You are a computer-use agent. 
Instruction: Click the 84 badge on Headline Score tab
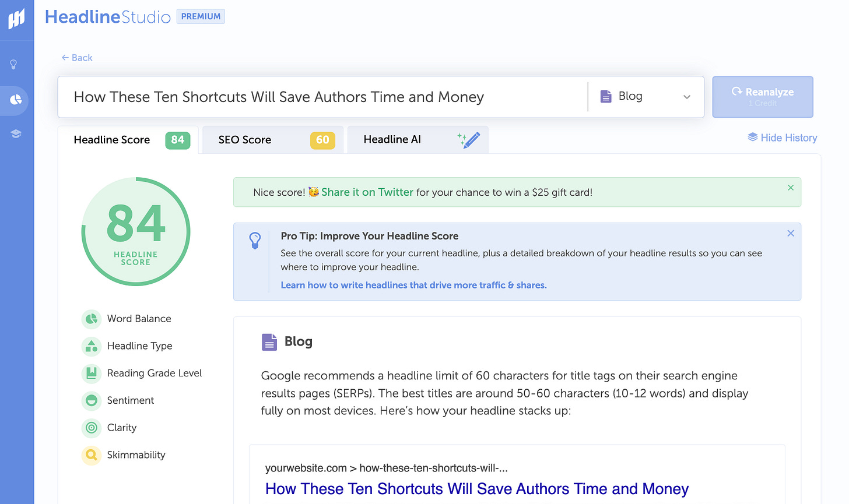(178, 140)
